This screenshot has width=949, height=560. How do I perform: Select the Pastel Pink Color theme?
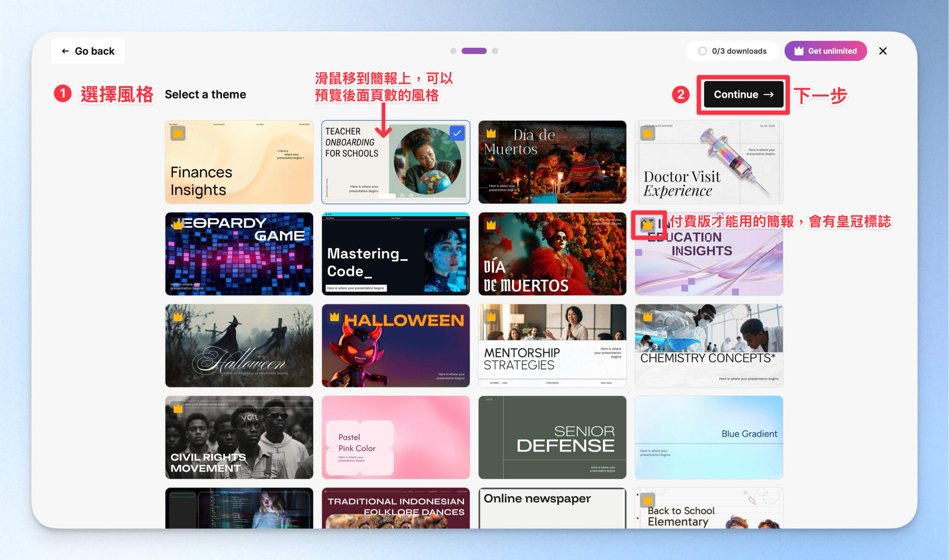tap(396, 437)
